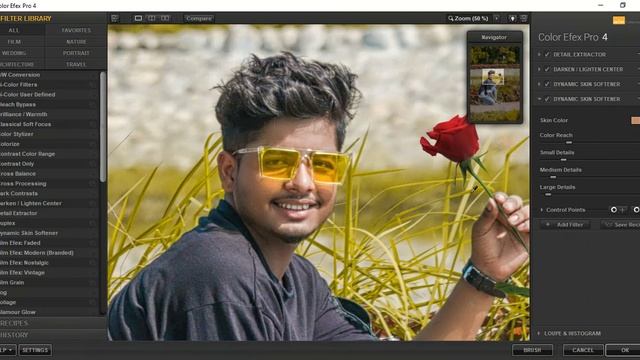The height and width of the screenshot is (360, 640).
Task: Select the ALL filter category tab
Action: pyautogui.click(x=22, y=30)
